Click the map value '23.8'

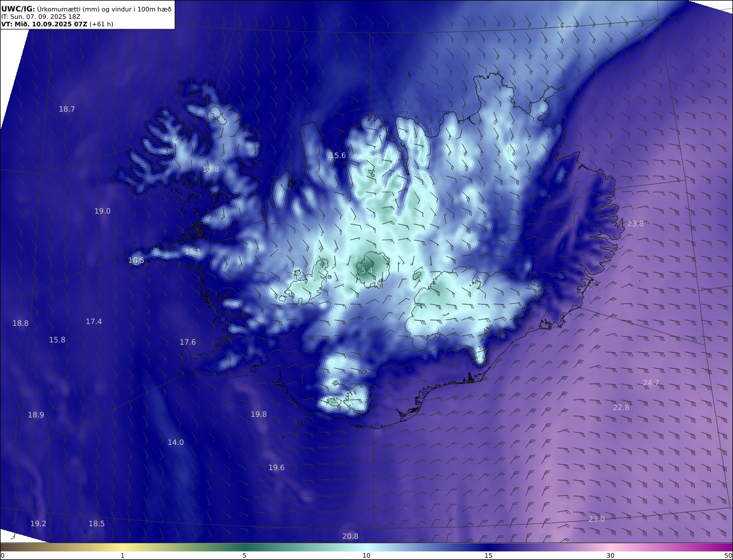[x=636, y=223]
